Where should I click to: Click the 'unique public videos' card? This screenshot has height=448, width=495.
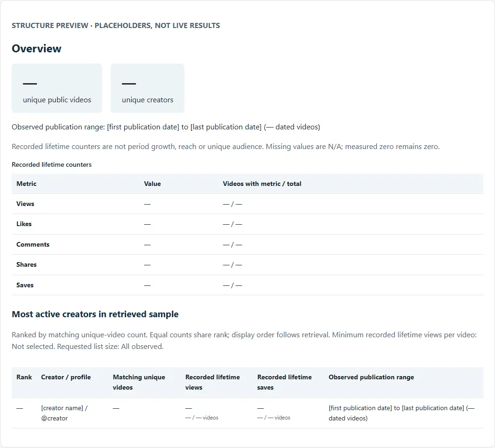(57, 88)
